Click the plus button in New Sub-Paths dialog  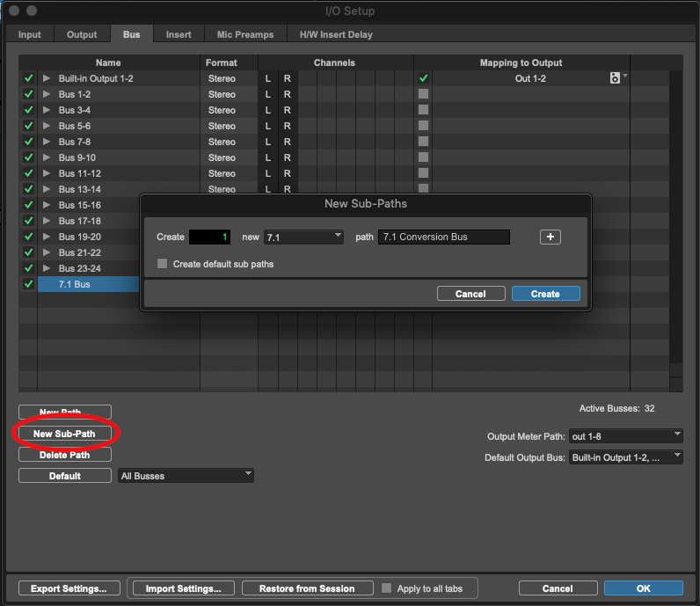(550, 237)
